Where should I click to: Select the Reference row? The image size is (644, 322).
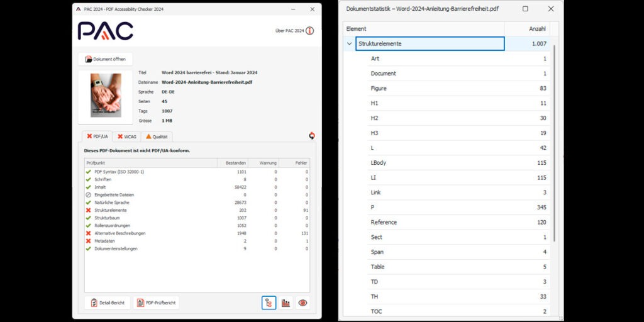coord(458,222)
